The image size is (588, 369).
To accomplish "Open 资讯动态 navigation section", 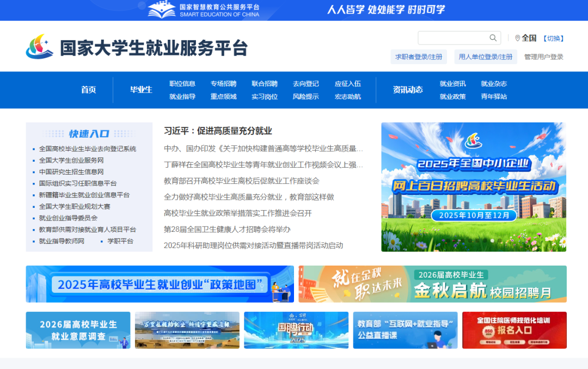I will tap(408, 90).
